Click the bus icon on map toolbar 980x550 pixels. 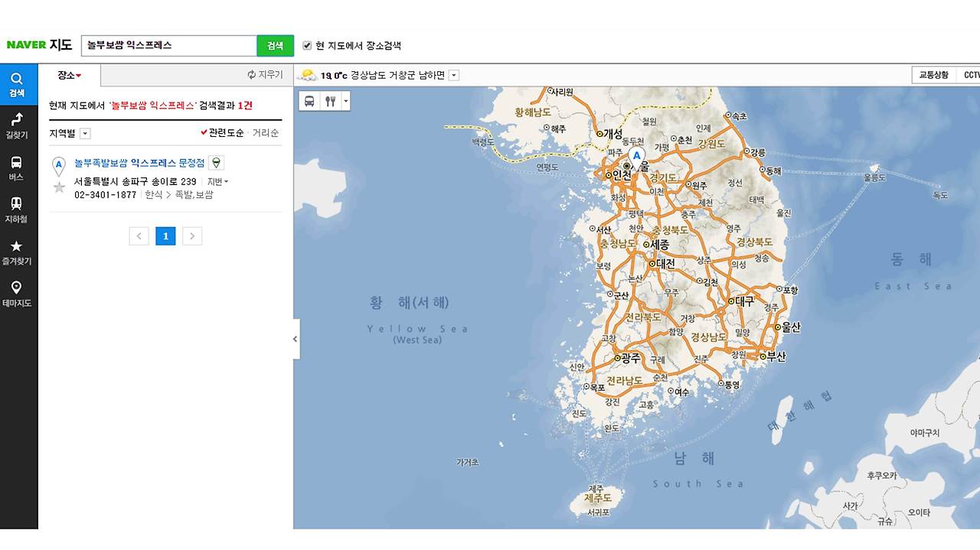pos(309,101)
